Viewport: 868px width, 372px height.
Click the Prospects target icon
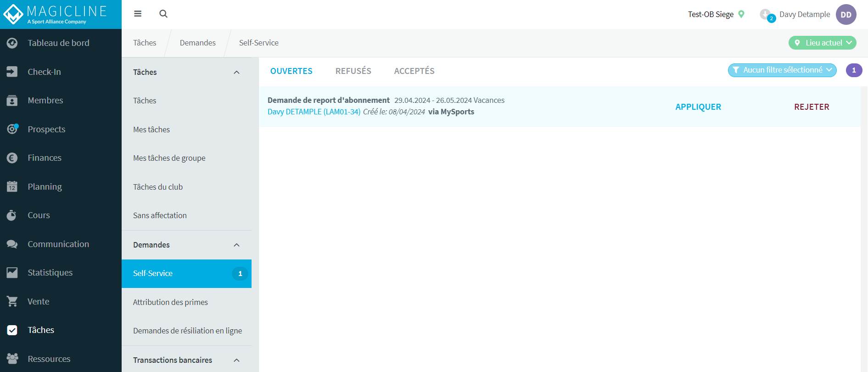coord(12,129)
